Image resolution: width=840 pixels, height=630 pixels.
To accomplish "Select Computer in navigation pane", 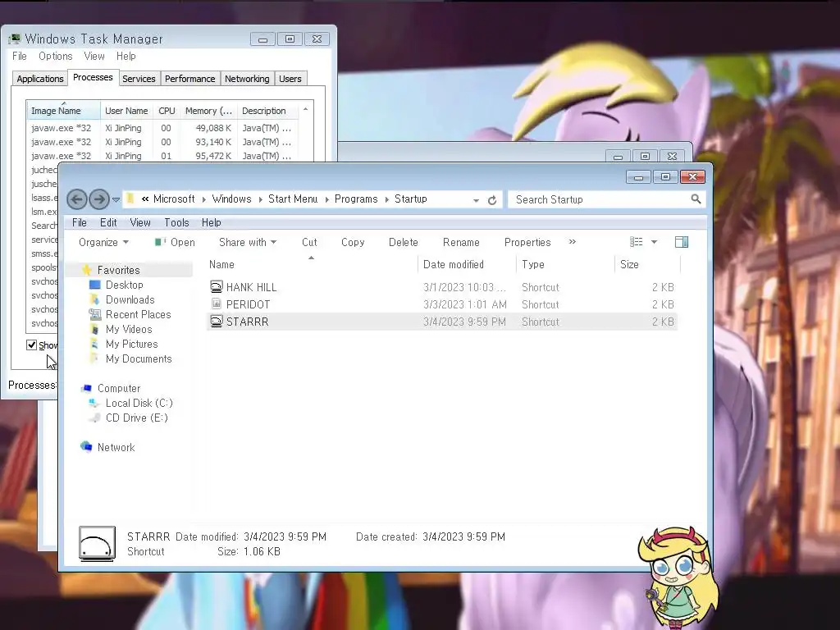I will [x=118, y=388].
